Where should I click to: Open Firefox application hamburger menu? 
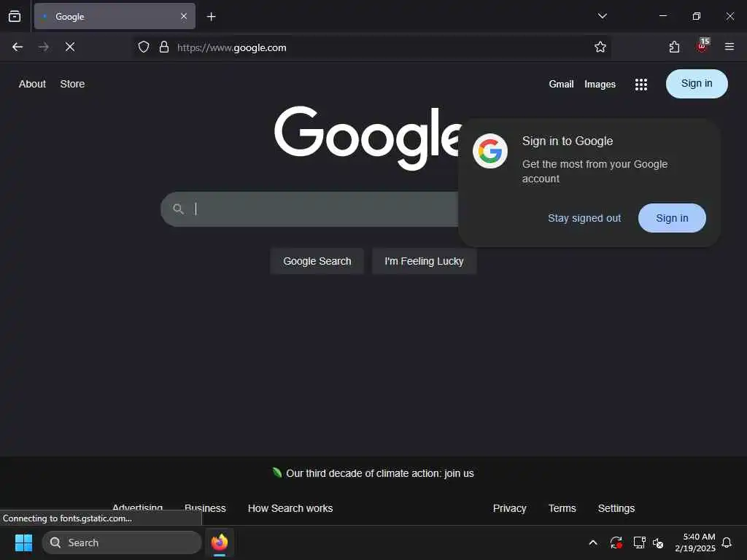[x=729, y=47]
